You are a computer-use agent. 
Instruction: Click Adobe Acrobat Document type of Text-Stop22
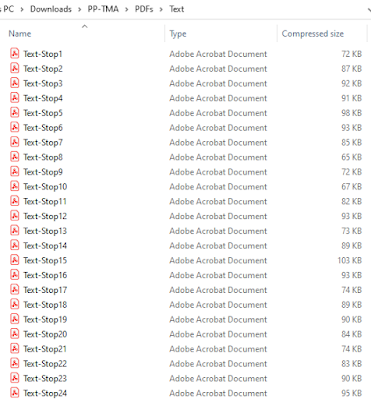tap(218, 364)
